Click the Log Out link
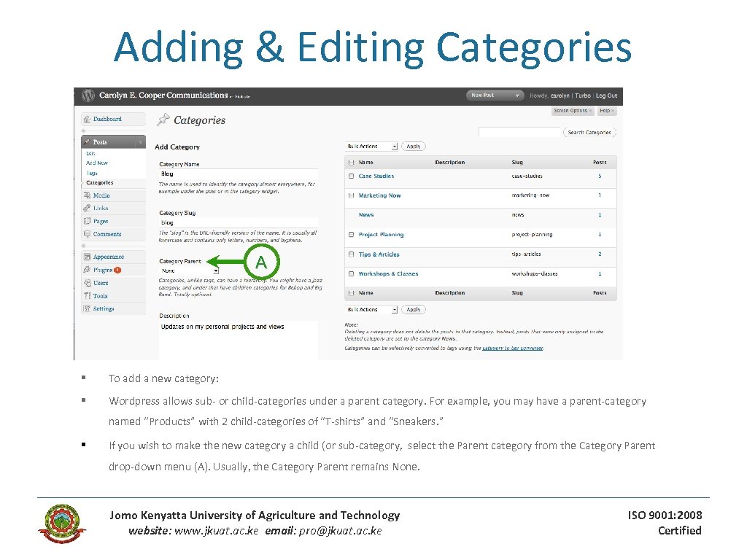 coord(606,96)
